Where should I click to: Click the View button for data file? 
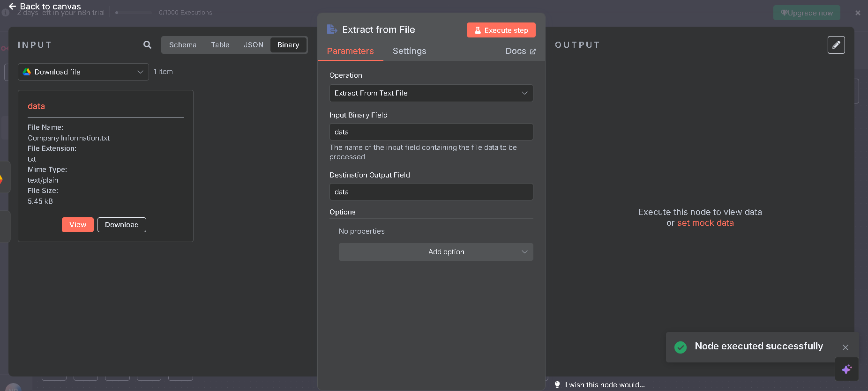tap(78, 225)
